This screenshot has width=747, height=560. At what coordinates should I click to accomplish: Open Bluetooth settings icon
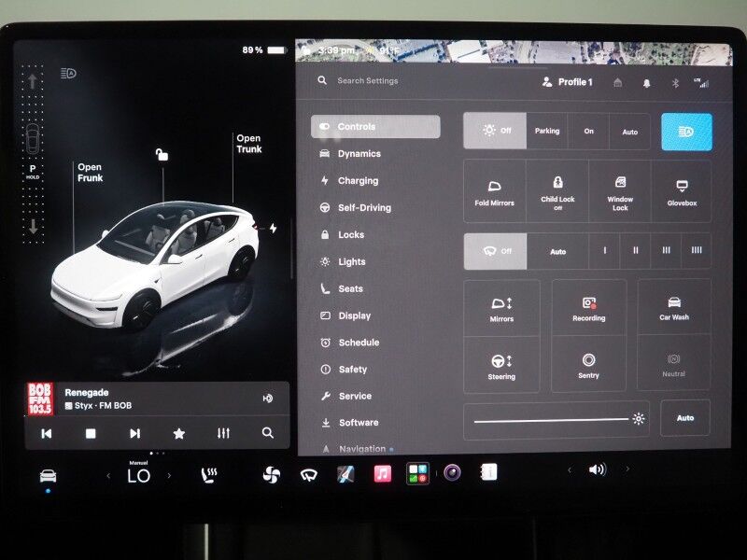click(675, 83)
